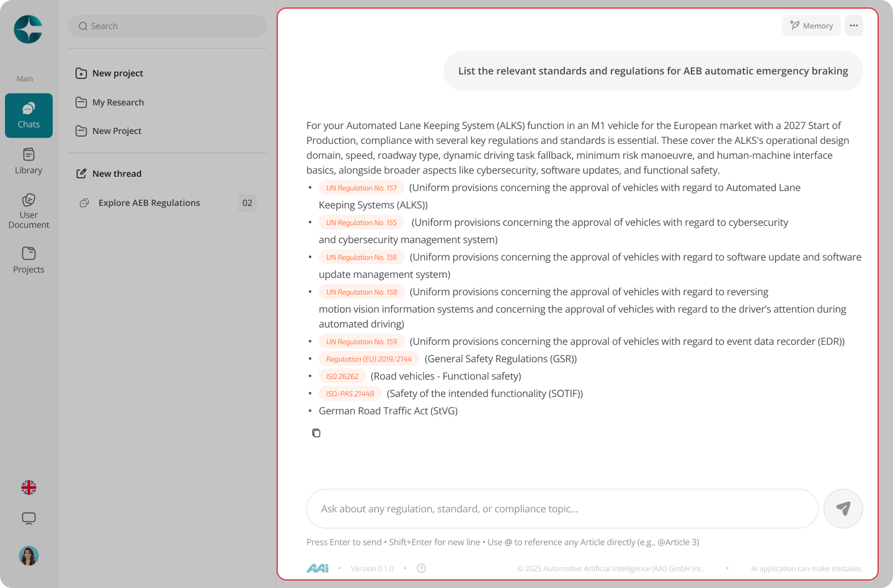The width and height of the screenshot is (893, 588).
Task: Send the message with paper plane button
Action: (x=843, y=509)
